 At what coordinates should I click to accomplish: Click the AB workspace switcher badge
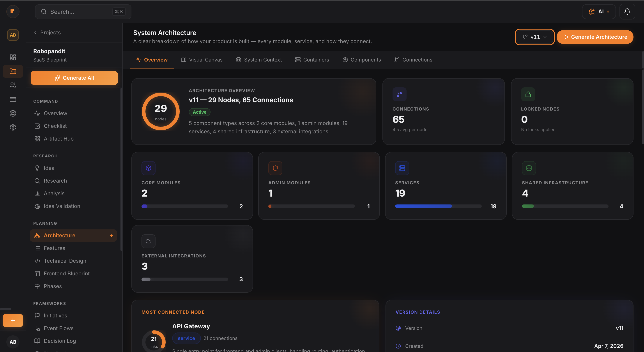click(13, 35)
